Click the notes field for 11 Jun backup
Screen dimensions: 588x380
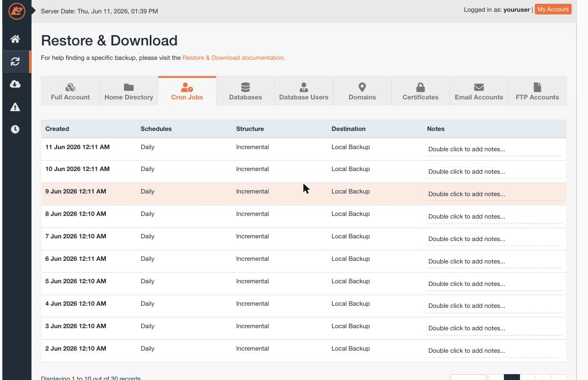494,149
